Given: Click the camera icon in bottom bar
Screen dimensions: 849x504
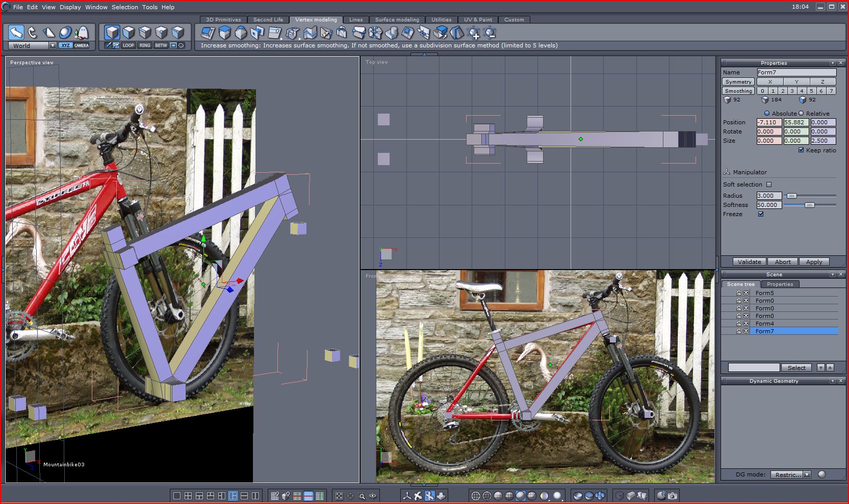Looking at the screenshot, I should point(673,496).
